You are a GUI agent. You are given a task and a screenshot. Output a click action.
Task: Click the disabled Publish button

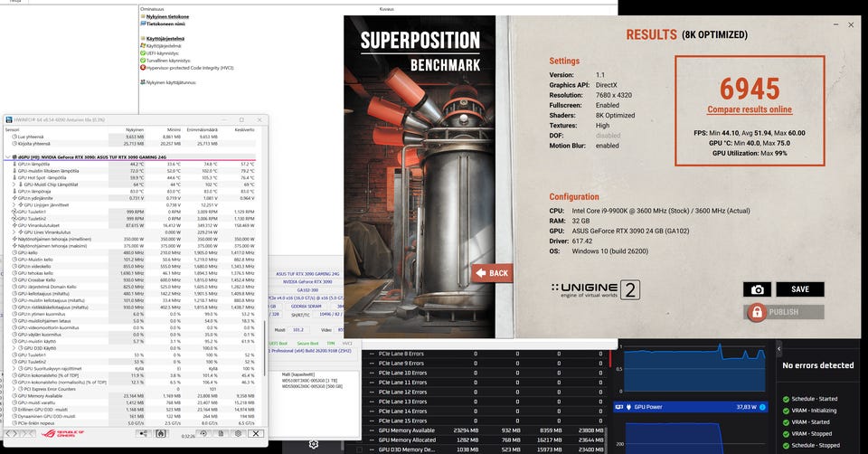784,312
